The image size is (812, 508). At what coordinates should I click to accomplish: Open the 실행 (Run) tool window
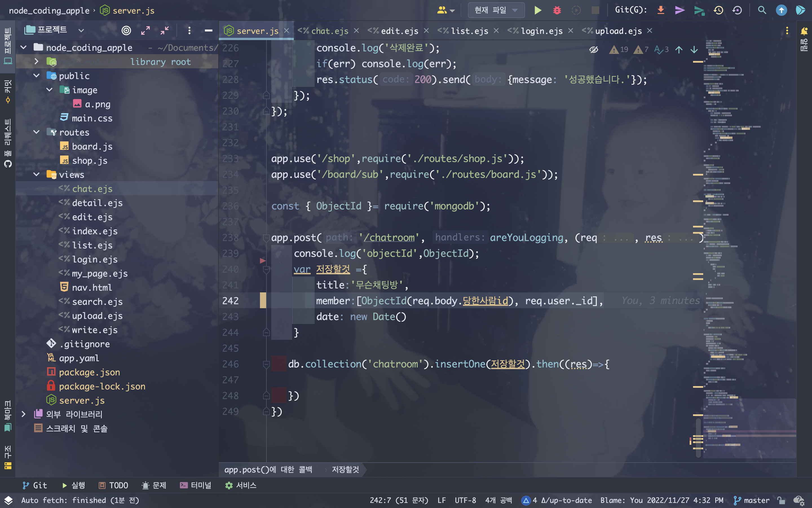pyautogui.click(x=74, y=485)
